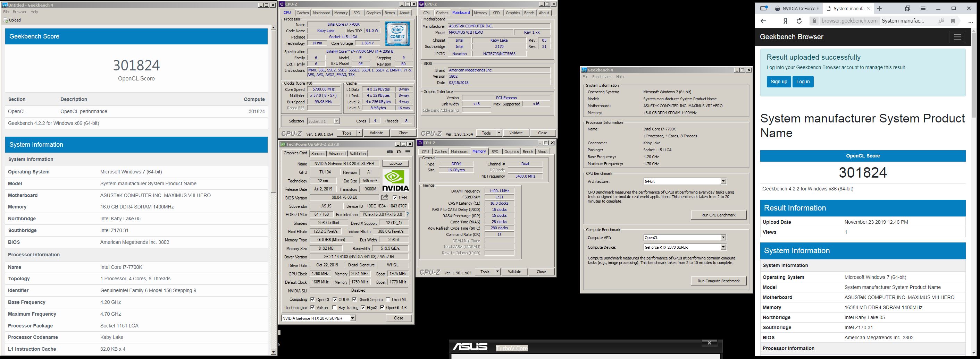Open the Browser menu in Untitled Geekbench window
The image size is (980, 359).
(19, 12)
